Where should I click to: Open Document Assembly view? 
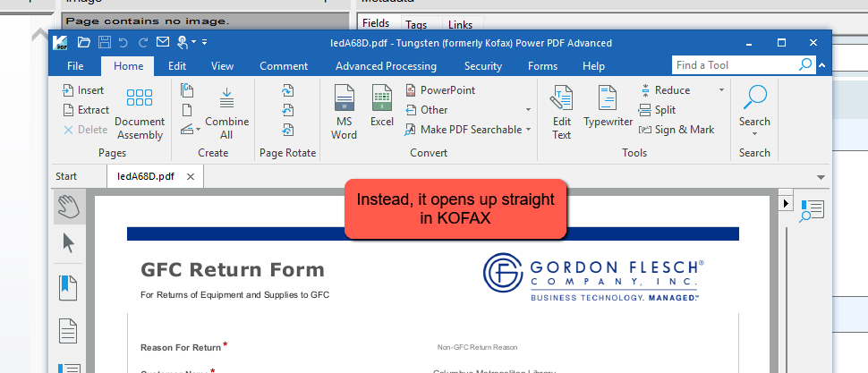point(140,114)
